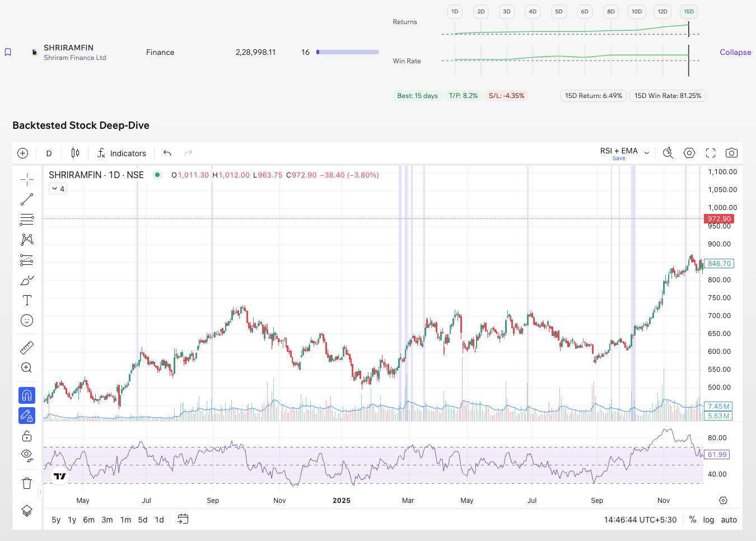The height and width of the screenshot is (541, 756).
Task: Open the object tree layers panel
Action: 27,511
